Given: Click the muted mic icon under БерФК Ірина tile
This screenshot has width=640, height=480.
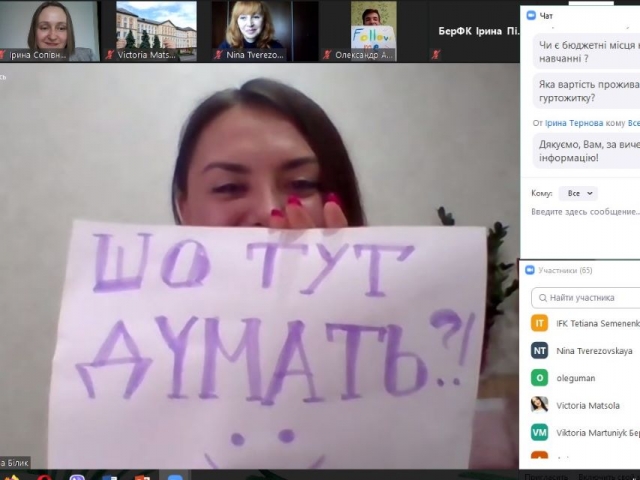Looking at the screenshot, I should [436, 55].
